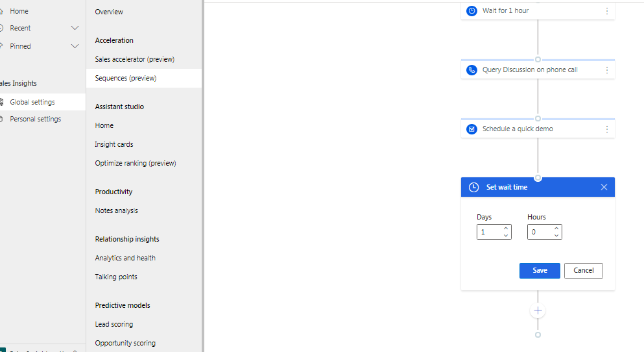
Task: Open more options for Wait for 1 hour step
Action: 606,11
